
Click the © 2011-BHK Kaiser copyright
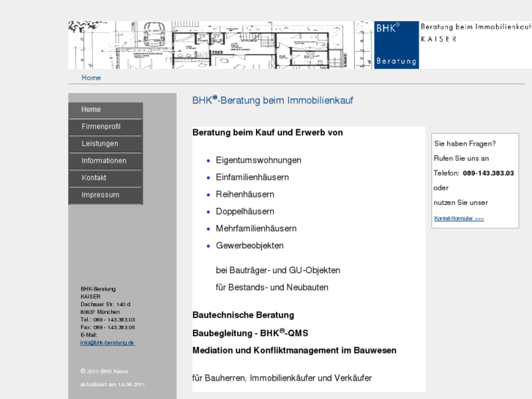tap(105, 371)
